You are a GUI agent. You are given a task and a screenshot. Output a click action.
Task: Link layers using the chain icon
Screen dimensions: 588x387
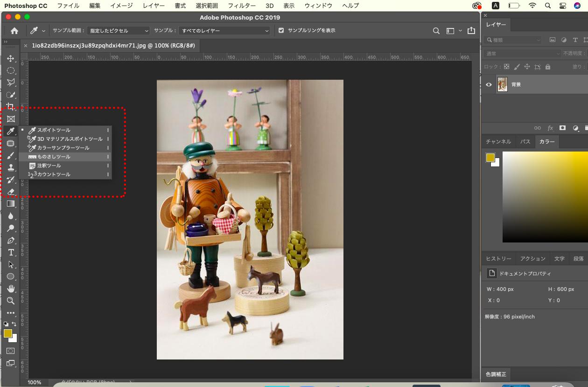(538, 128)
